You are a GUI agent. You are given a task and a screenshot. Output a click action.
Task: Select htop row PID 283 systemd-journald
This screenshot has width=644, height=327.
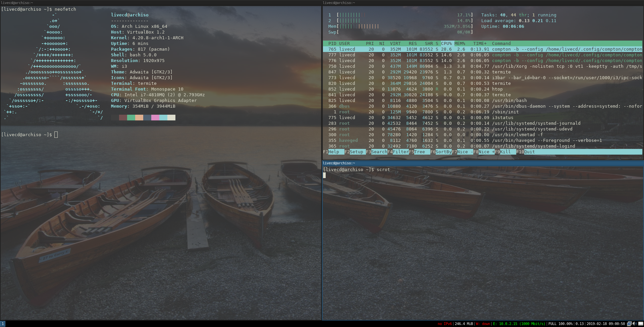pyautogui.click(x=483, y=123)
